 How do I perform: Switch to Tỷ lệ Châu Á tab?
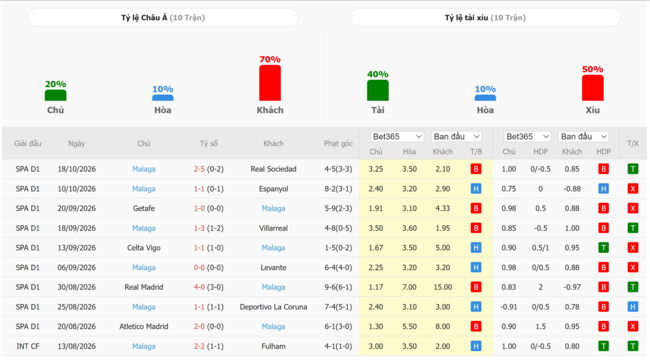163,17
